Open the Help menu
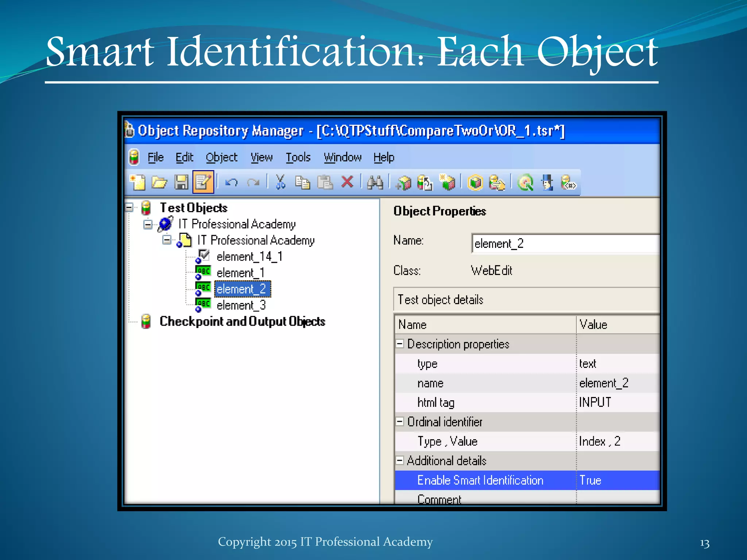The image size is (747, 560). coord(384,157)
